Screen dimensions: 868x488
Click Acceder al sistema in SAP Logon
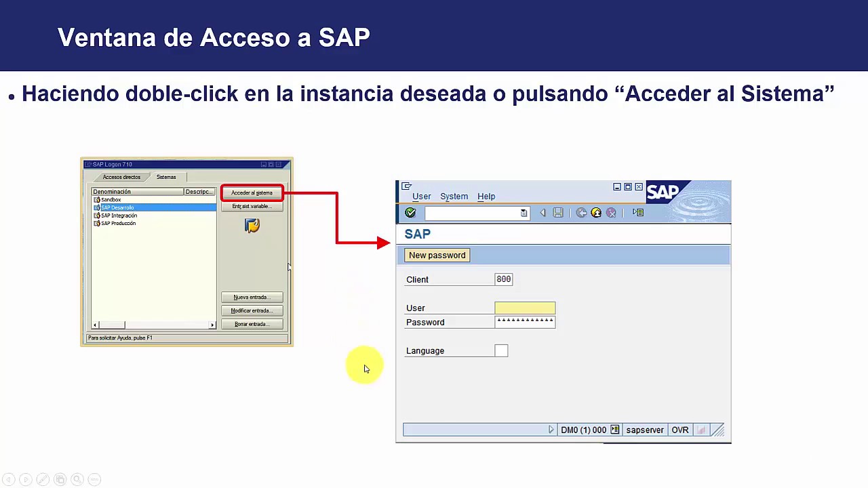click(252, 193)
